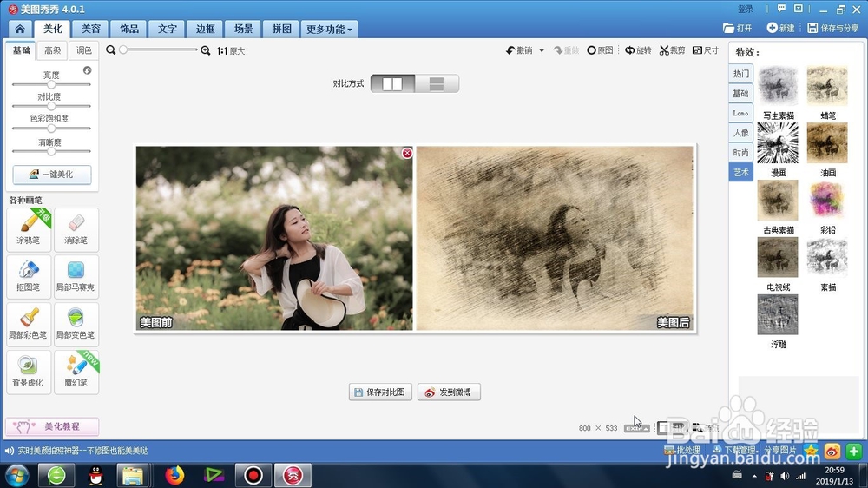Switch to the 美容 tab
This screenshot has height=488, width=868.
pyautogui.click(x=91, y=29)
